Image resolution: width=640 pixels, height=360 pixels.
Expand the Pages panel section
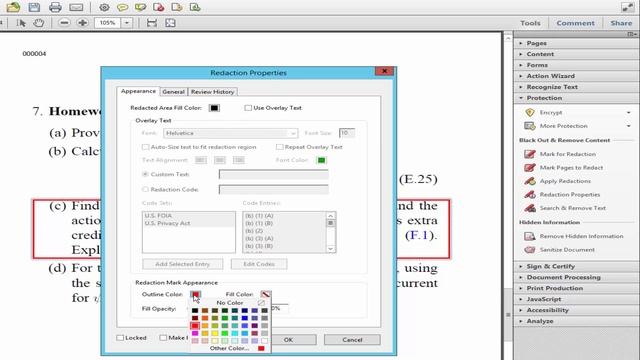click(x=576, y=43)
